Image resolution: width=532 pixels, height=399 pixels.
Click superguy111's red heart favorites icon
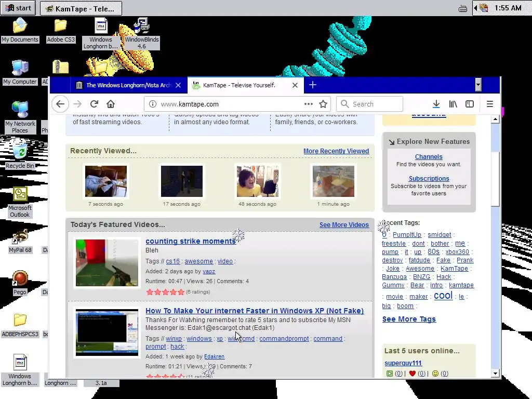click(412, 374)
